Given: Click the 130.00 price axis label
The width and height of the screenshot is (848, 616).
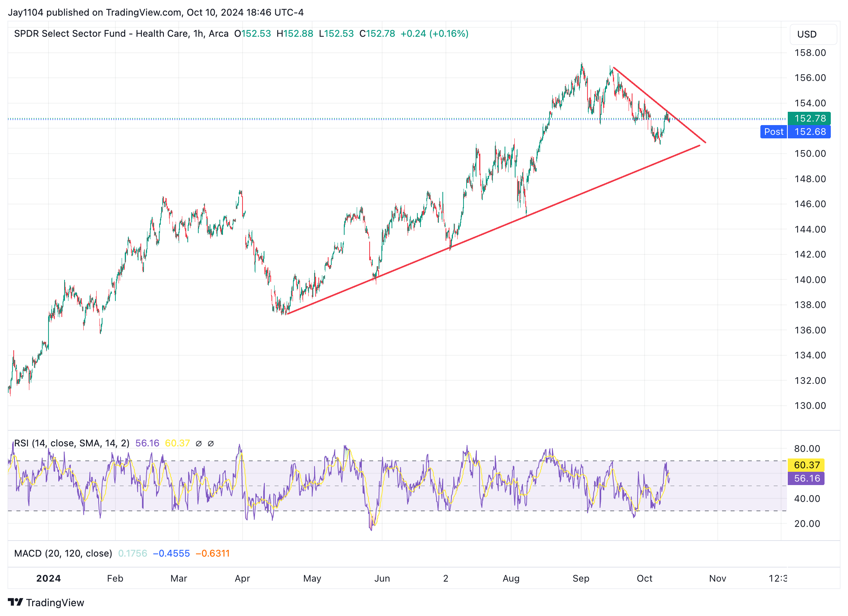Looking at the screenshot, I should click(x=810, y=406).
